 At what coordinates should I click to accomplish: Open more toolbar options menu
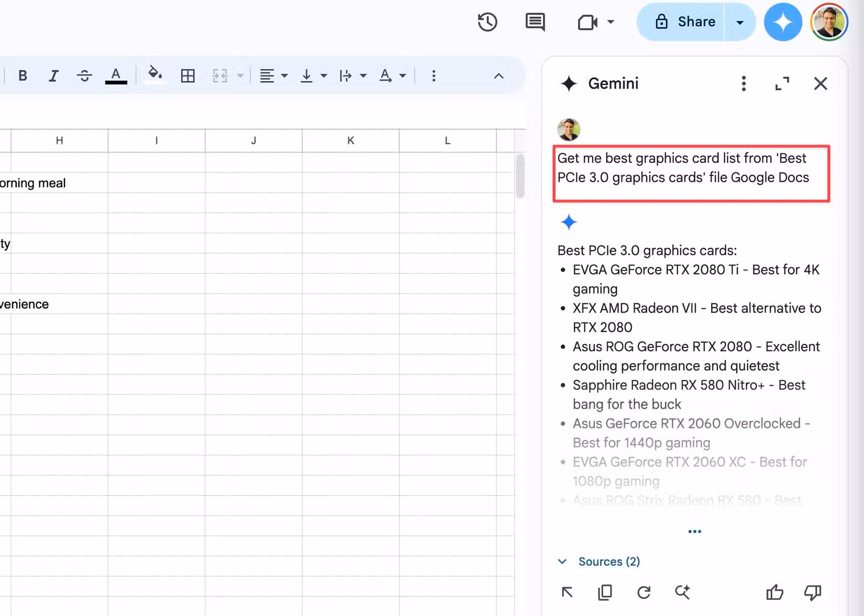[434, 75]
